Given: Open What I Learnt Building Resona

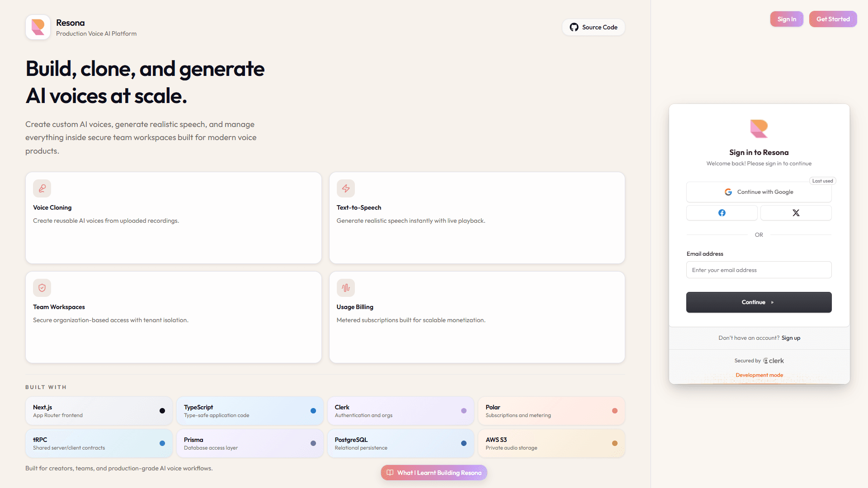Looking at the screenshot, I should (x=434, y=473).
